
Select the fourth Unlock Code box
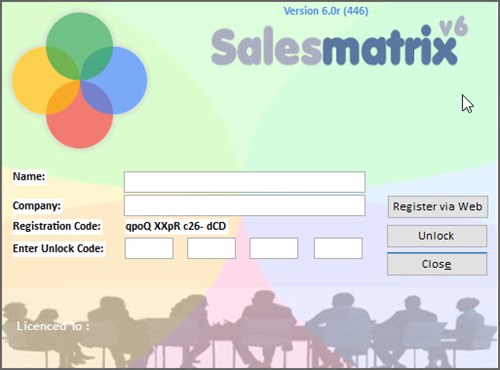[338, 248]
